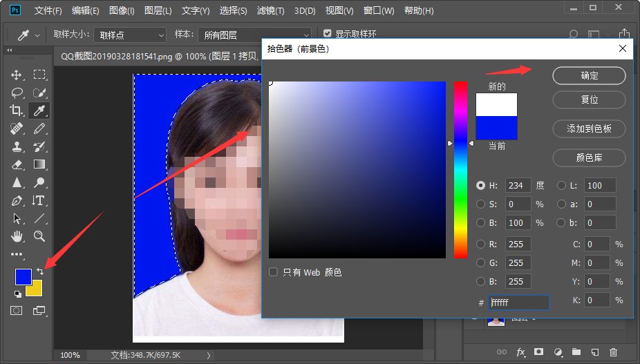Select the Lab a radio button
The width and height of the screenshot is (640, 364).
click(561, 204)
